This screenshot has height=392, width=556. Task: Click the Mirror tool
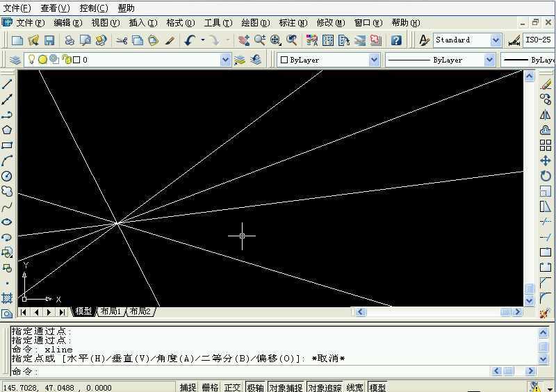pos(546,115)
